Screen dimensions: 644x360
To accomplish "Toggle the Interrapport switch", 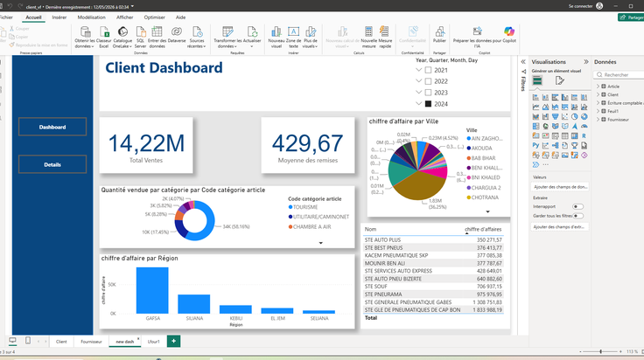I will (577, 207).
